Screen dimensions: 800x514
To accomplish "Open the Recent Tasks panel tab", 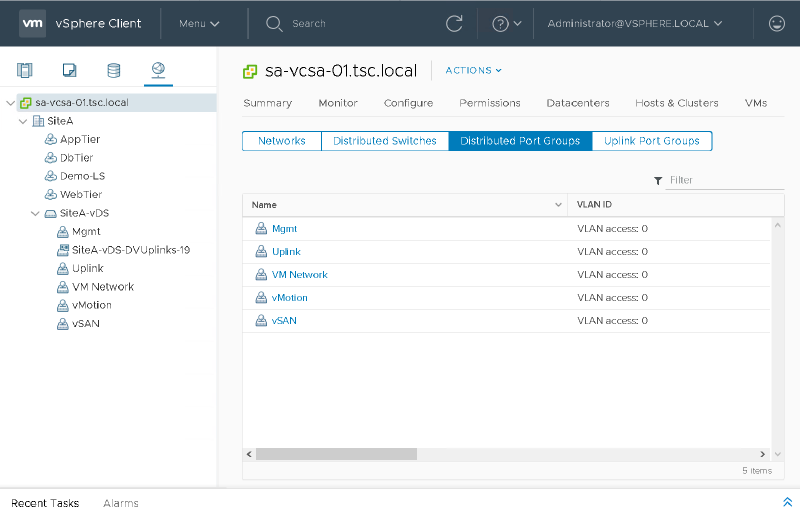I will point(45,503).
